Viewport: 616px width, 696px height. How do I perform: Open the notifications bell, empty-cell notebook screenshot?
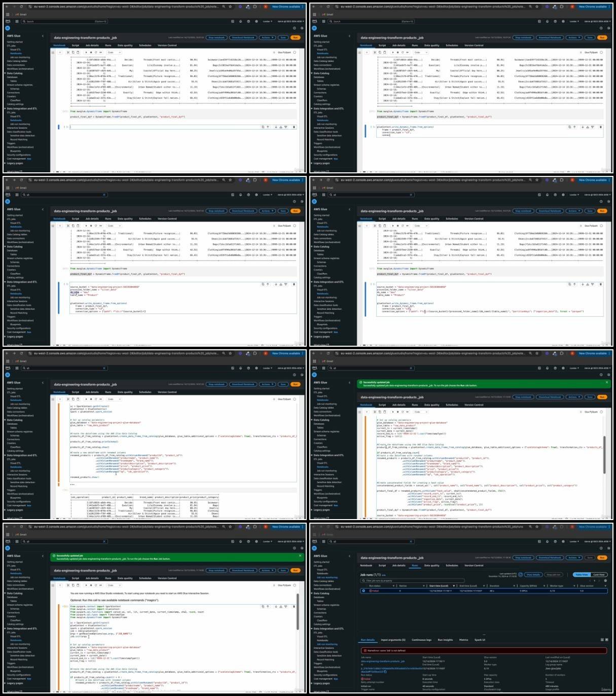(241, 21)
